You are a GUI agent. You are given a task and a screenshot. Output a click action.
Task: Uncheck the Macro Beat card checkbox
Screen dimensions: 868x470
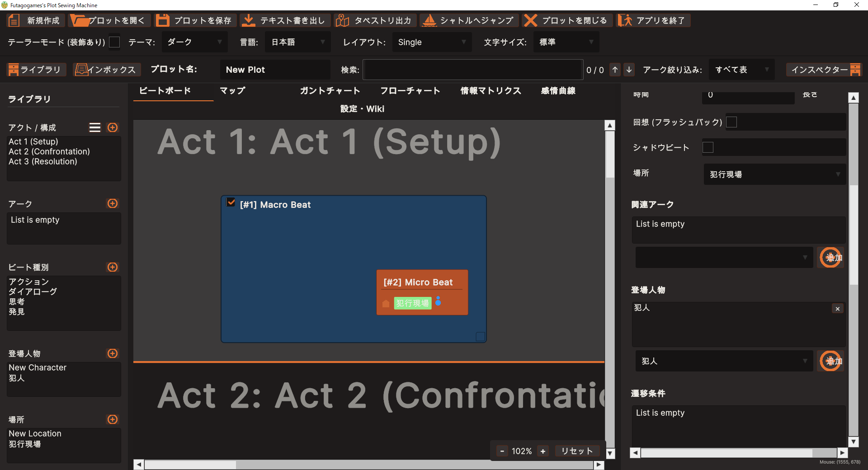(x=231, y=202)
